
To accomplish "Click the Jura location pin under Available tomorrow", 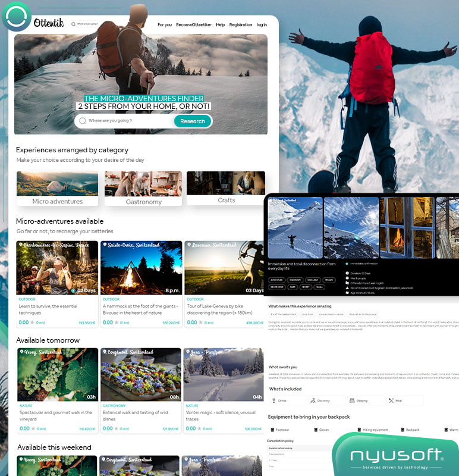I will (188, 352).
